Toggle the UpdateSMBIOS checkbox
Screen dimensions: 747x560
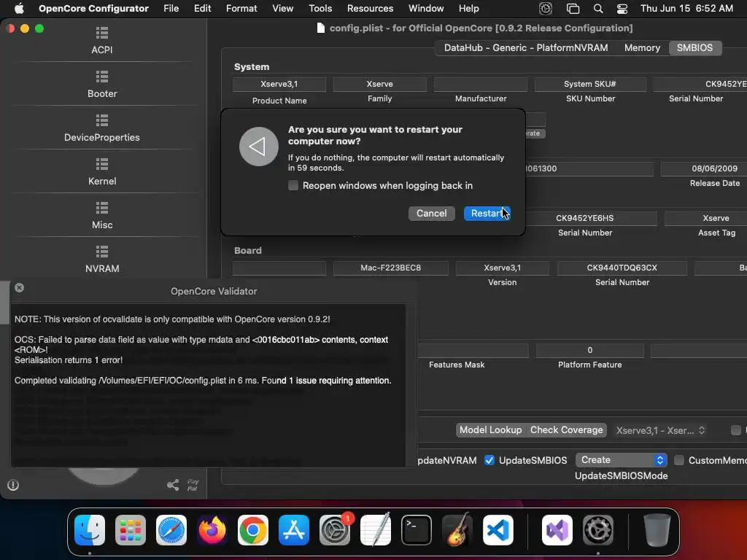[x=489, y=460]
